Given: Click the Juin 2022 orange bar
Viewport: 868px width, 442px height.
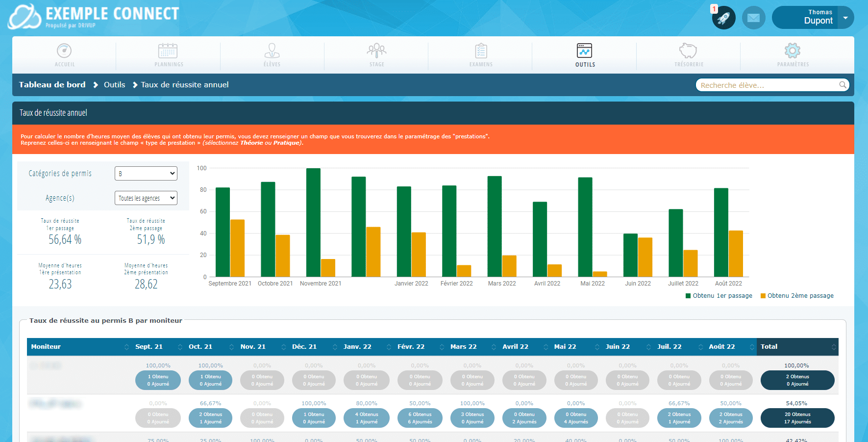Looking at the screenshot, I should coord(645,258).
